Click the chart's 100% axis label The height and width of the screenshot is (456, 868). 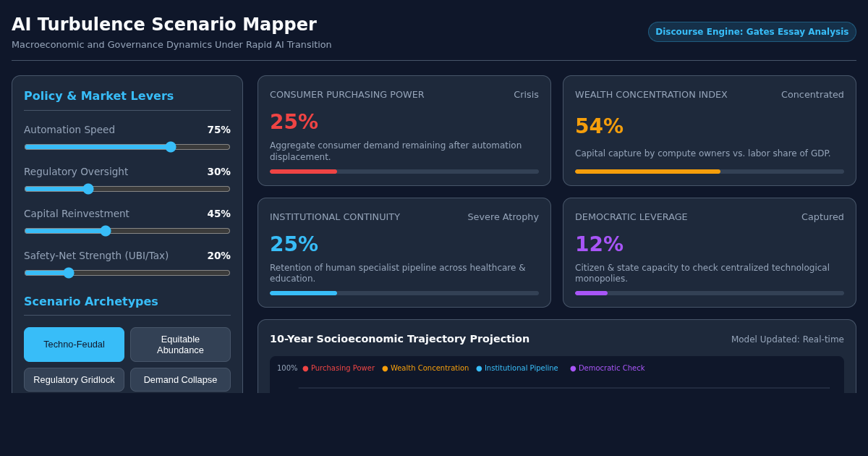click(x=287, y=368)
